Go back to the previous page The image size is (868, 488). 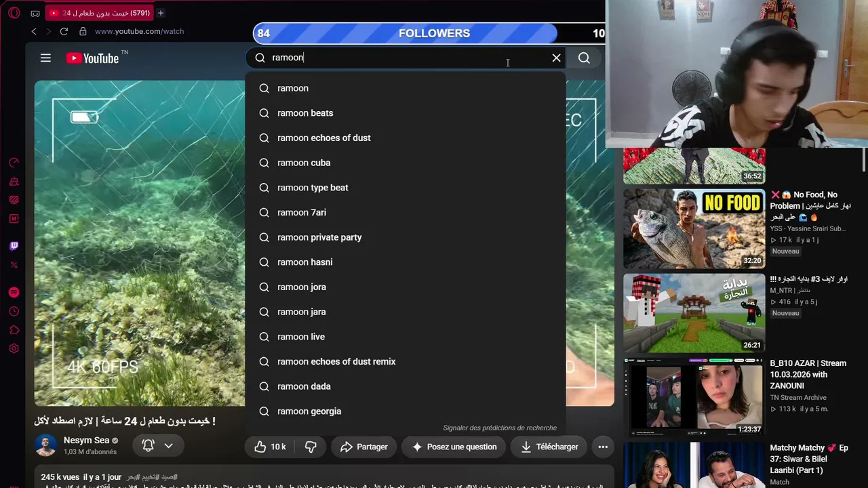click(34, 31)
